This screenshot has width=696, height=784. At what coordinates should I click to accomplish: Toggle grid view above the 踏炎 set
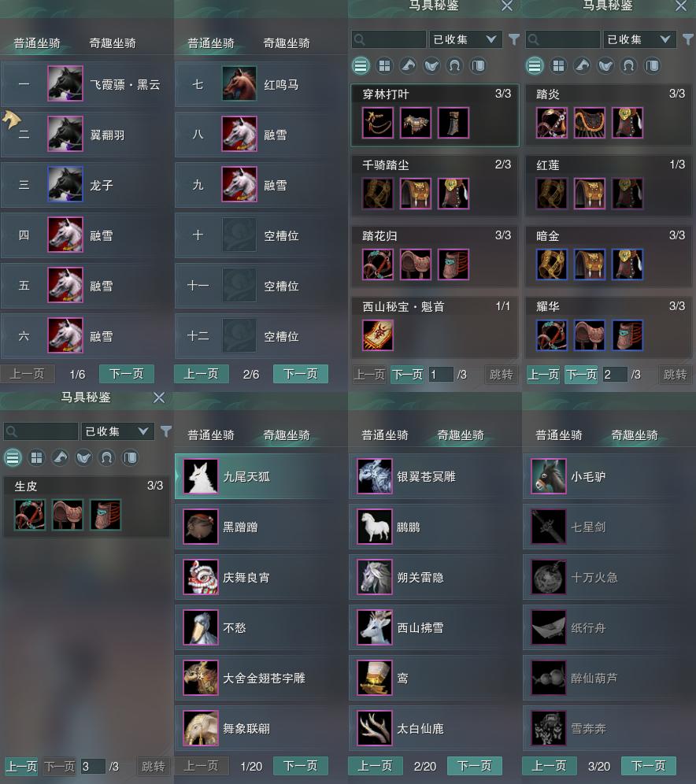pos(558,65)
